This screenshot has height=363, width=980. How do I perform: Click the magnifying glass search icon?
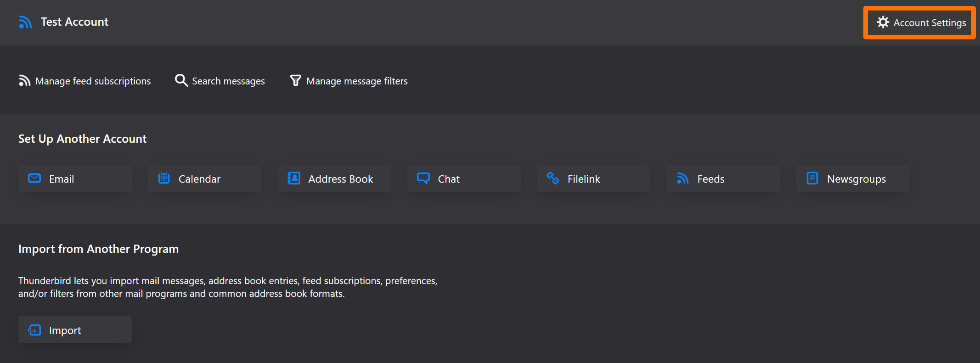[x=181, y=80]
